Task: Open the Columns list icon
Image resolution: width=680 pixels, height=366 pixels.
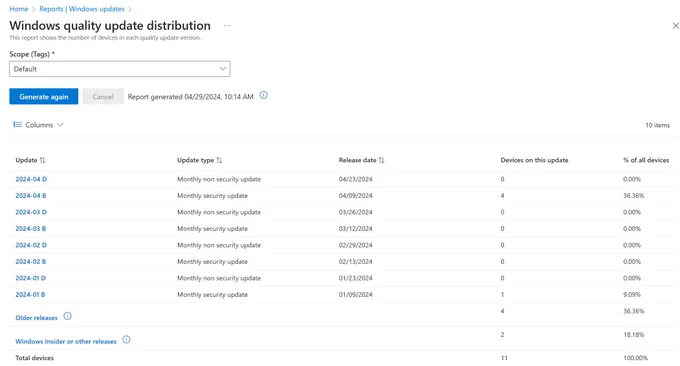Action: (17, 124)
